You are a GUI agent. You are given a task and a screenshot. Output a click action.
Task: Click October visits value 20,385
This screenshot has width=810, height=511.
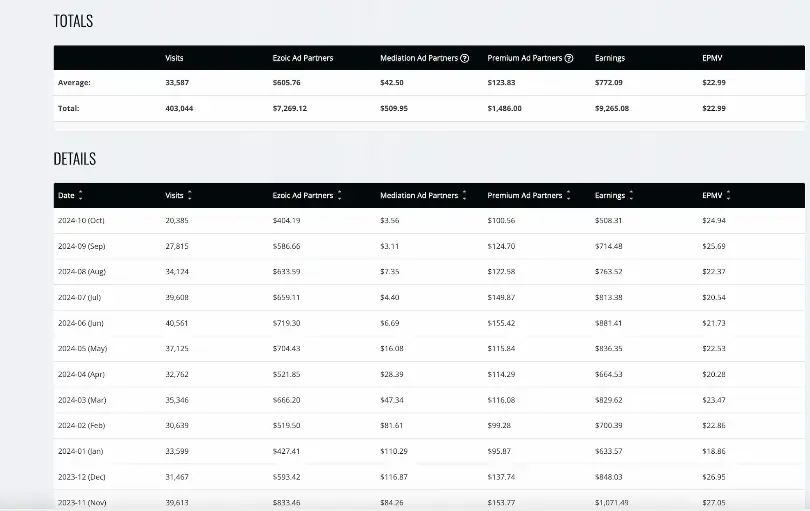pyautogui.click(x=177, y=221)
